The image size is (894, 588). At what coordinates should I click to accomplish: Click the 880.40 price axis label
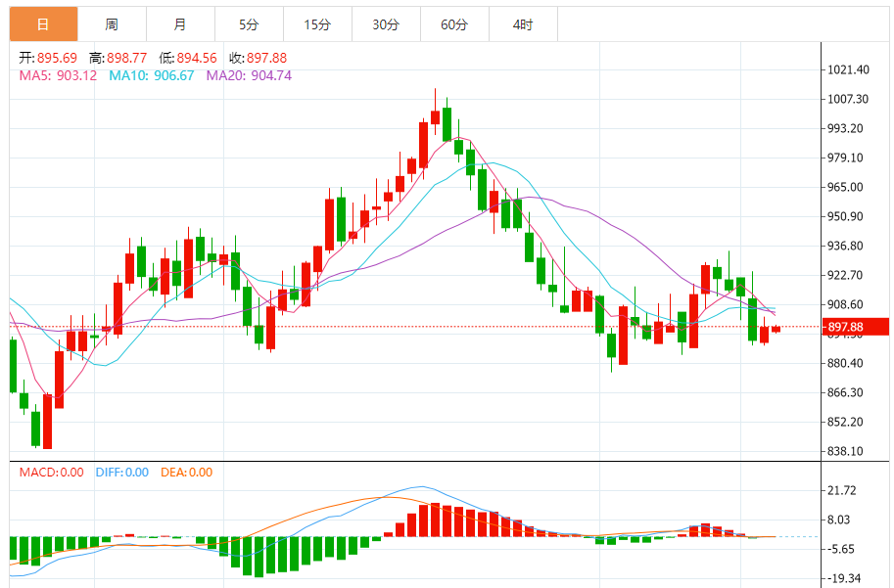[x=846, y=363]
